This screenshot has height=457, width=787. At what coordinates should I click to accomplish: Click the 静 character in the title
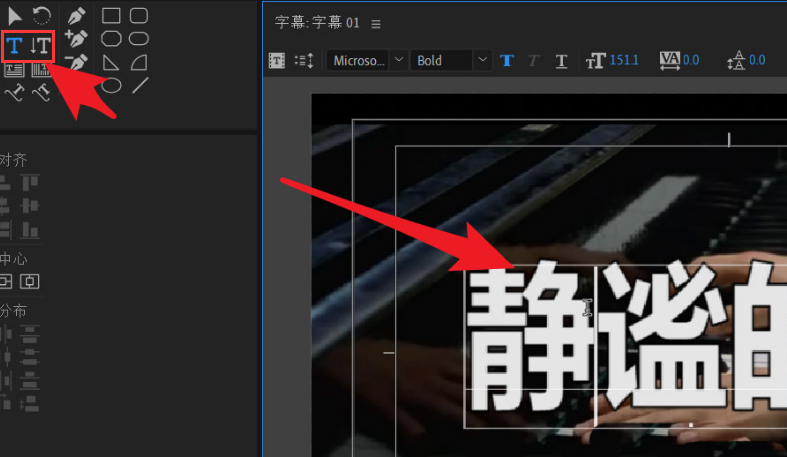pyautogui.click(x=530, y=337)
